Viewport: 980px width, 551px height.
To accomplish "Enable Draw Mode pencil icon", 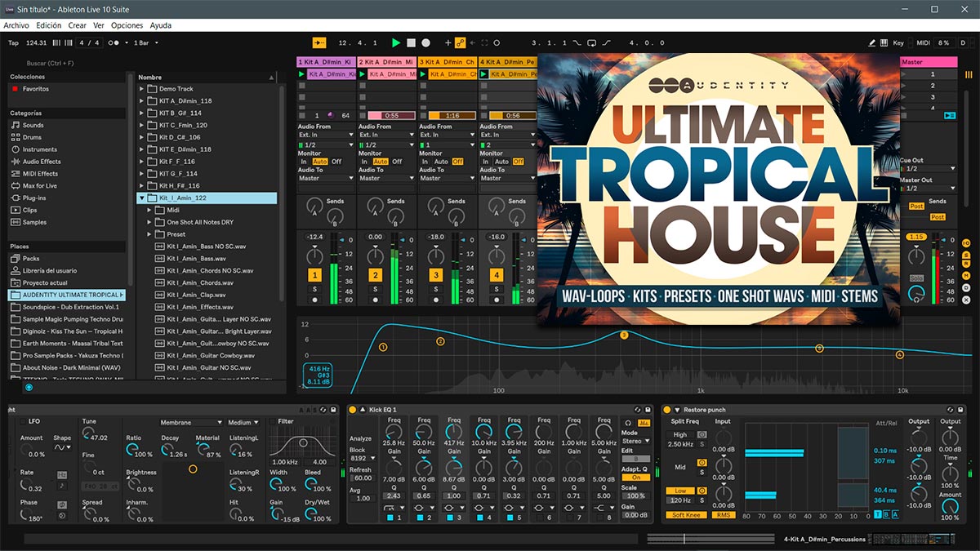I will pos(871,42).
